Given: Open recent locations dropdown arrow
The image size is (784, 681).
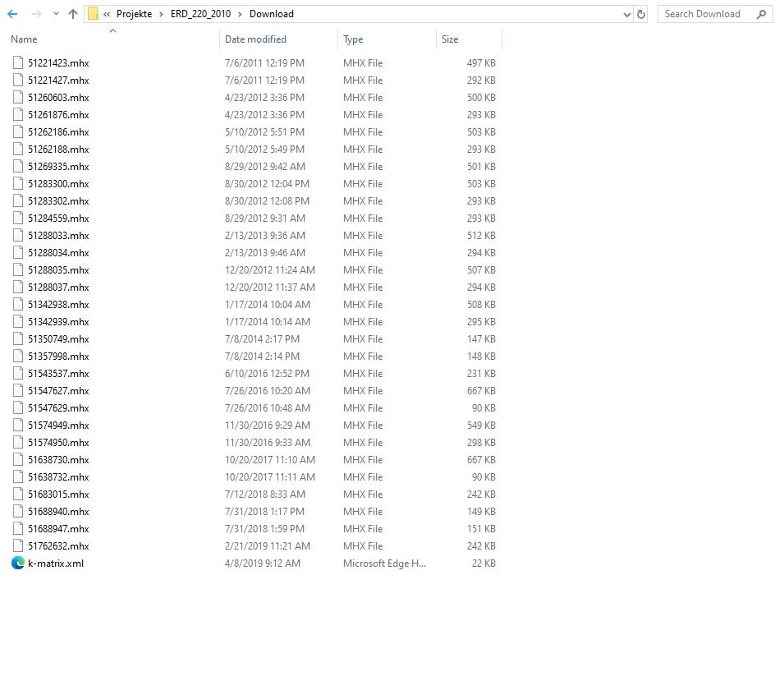Looking at the screenshot, I should [x=56, y=14].
